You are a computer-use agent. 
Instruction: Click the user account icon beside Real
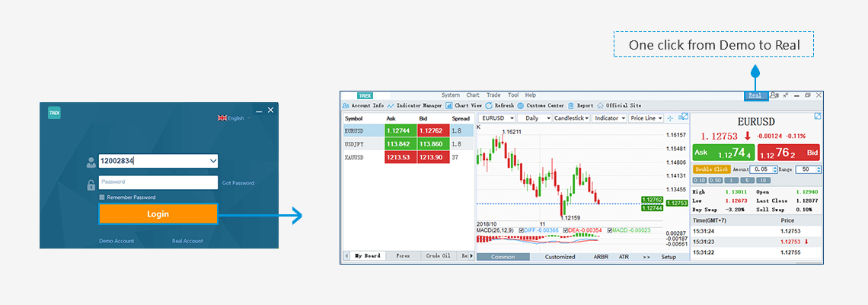coord(774,95)
